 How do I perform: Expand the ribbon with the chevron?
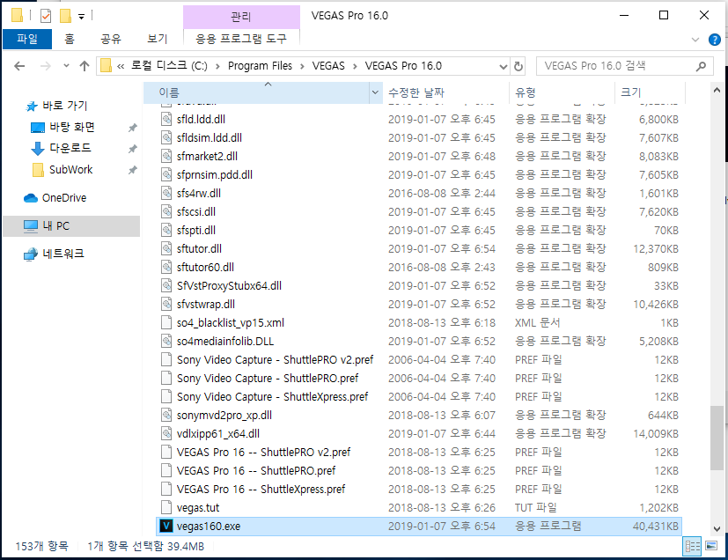click(x=695, y=40)
